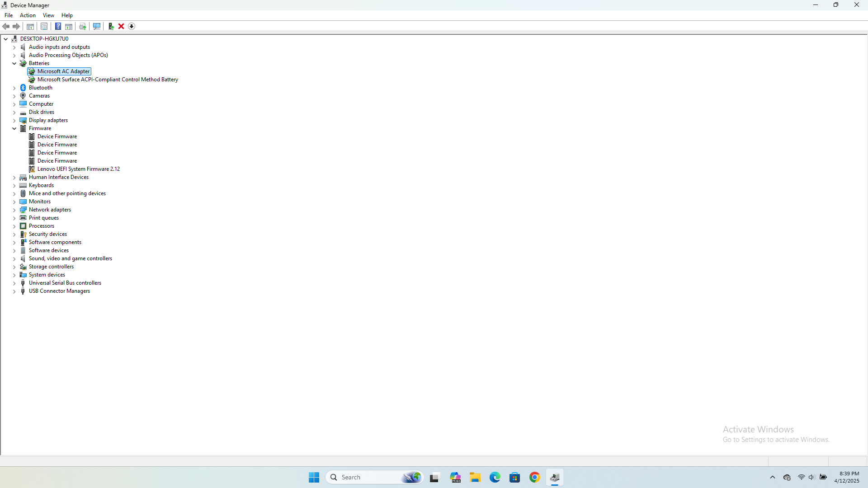The image size is (868, 488).
Task: Open the View menu
Action: pyautogui.click(x=48, y=15)
